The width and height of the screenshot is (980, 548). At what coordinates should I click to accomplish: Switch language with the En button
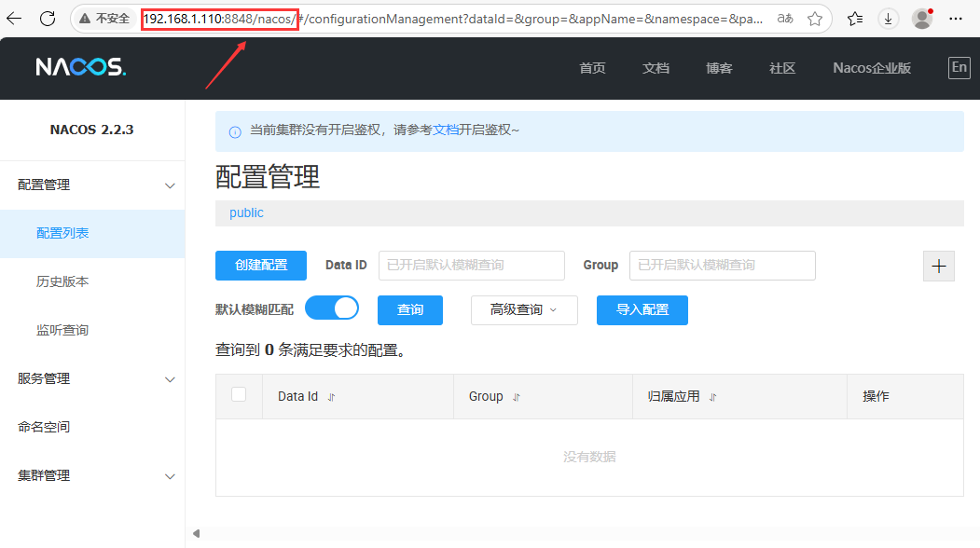coord(959,67)
